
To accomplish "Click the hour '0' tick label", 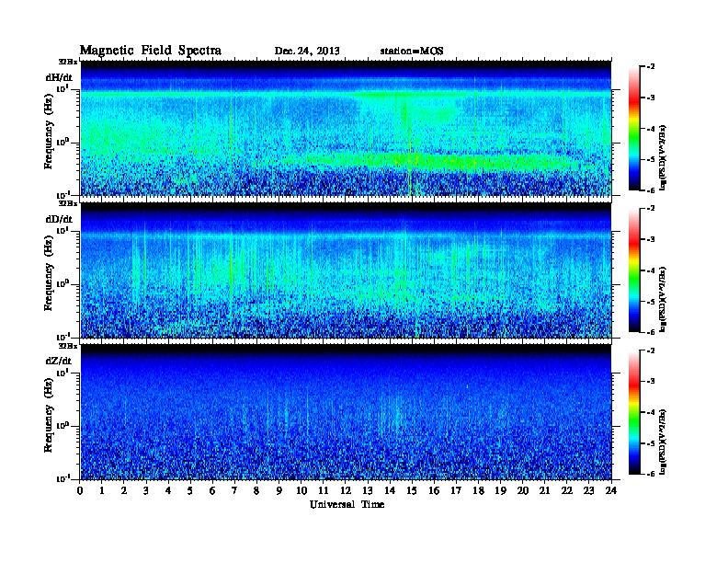I will click(80, 490).
